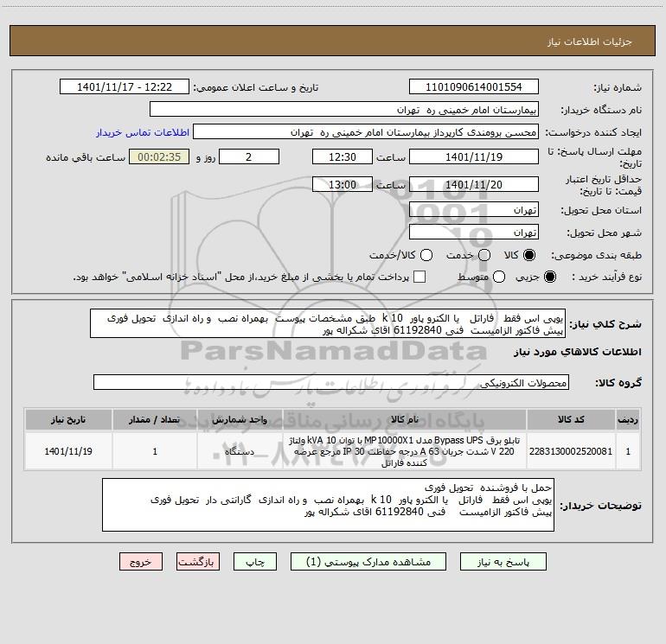Choose the متوسط purchase type radio
Image resolution: width=666 pixels, height=644 pixels.
tap(499, 277)
